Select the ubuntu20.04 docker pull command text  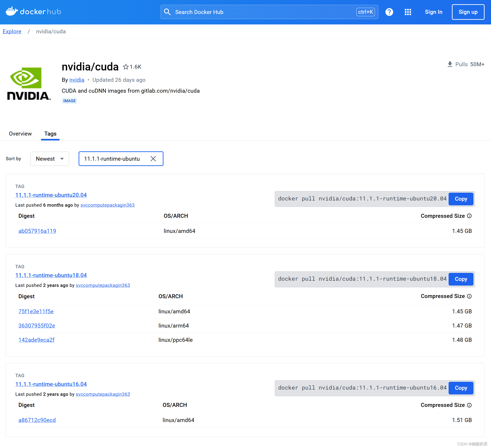(x=362, y=199)
